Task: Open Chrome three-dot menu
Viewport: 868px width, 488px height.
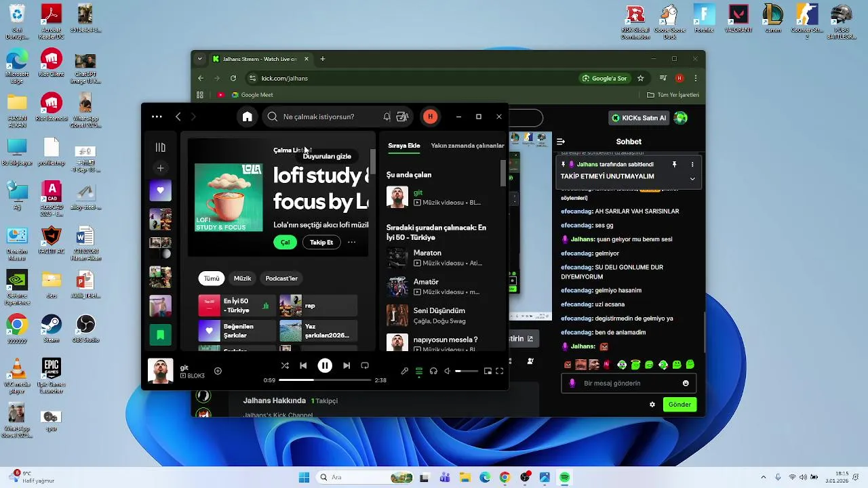Action: pyautogui.click(x=695, y=78)
